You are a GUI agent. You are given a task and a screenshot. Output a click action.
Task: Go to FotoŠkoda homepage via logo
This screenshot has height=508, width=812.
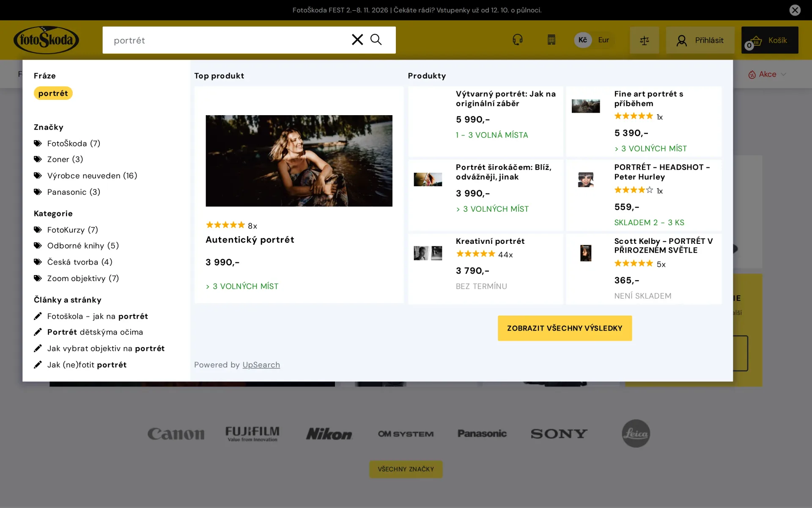coord(46,40)
